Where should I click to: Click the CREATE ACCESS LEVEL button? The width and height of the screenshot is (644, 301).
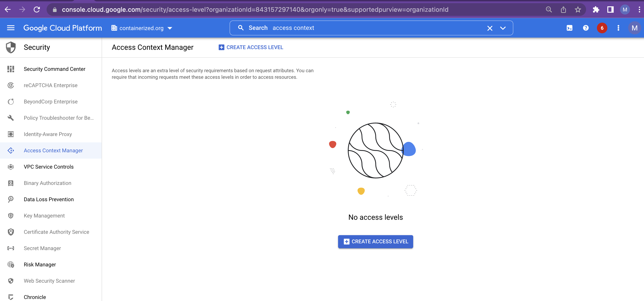[x=375, y=241]
